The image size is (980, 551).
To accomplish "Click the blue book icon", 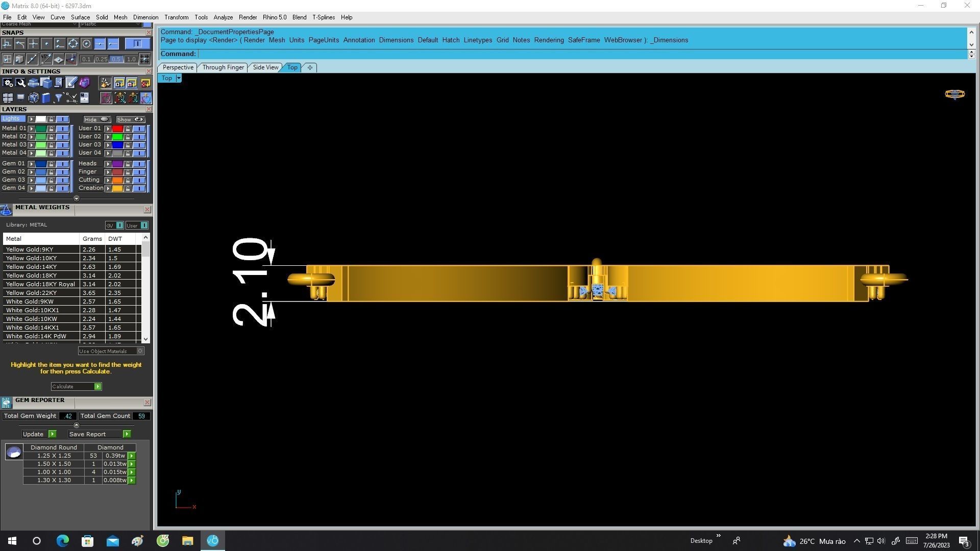I will [x=46, y=97].
